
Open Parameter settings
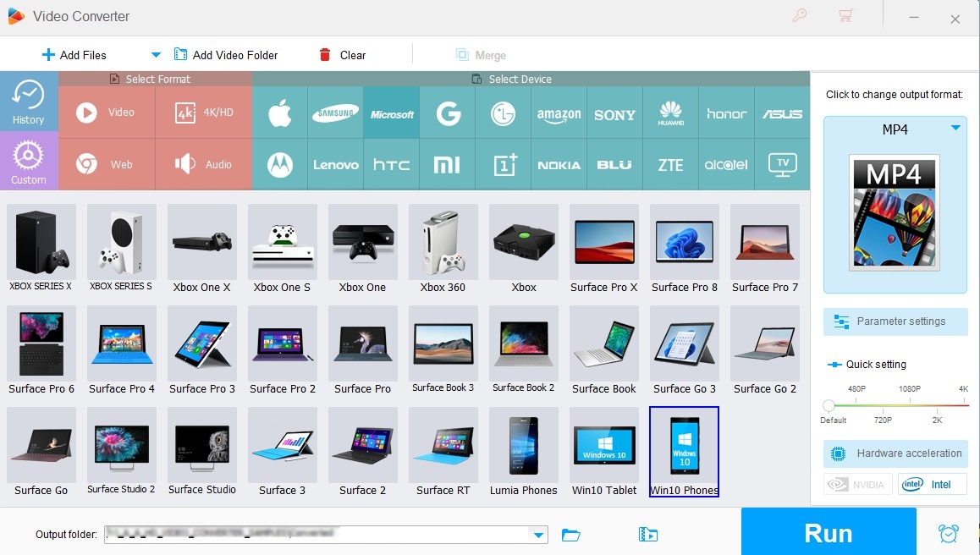(896, 321)
